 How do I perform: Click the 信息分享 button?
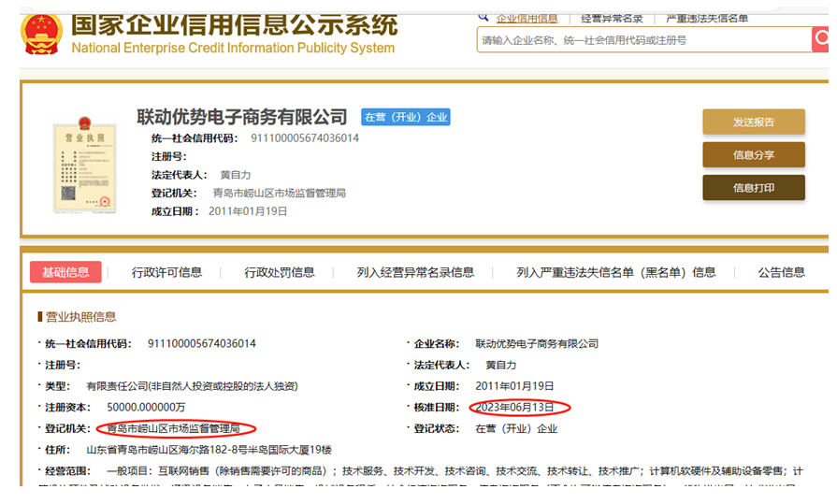753,155
